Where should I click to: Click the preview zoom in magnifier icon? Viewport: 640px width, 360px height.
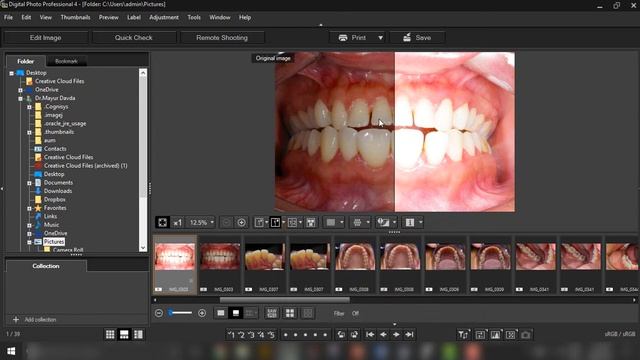click(x=242, y=222)
